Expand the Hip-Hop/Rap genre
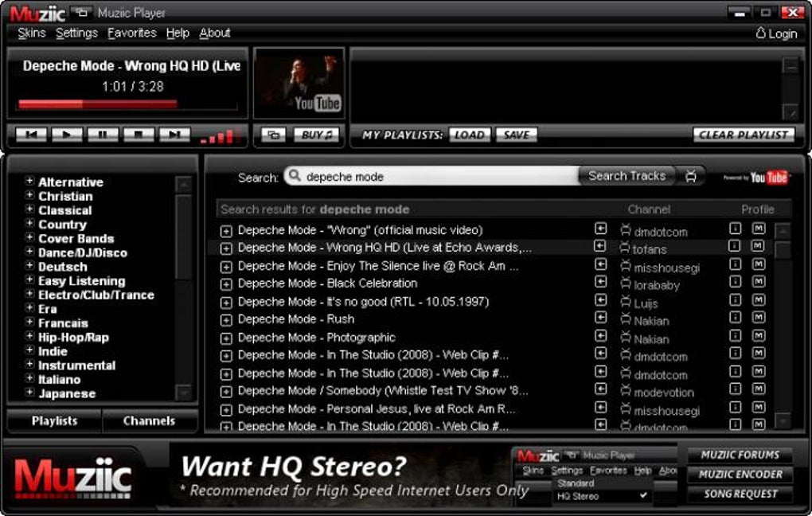Image resolution: width=812 pixels, height=516 pixels. (x=29, y=336)
